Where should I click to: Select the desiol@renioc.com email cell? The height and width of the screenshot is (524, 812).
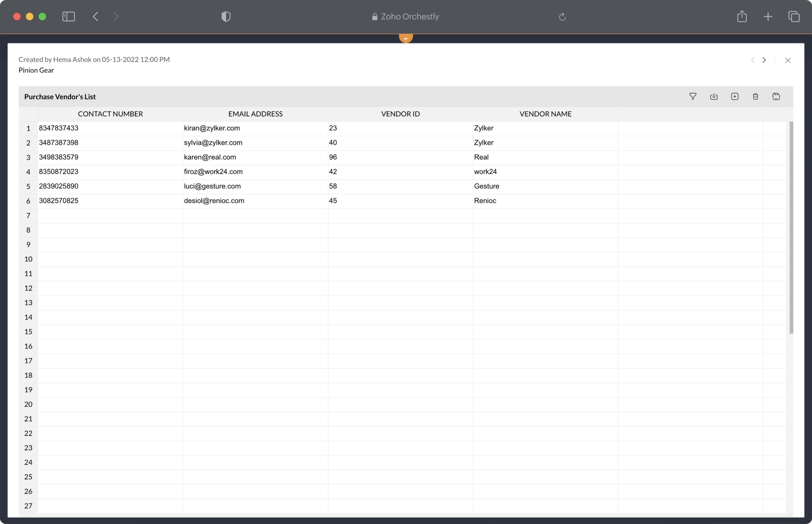tap(255, 201)
